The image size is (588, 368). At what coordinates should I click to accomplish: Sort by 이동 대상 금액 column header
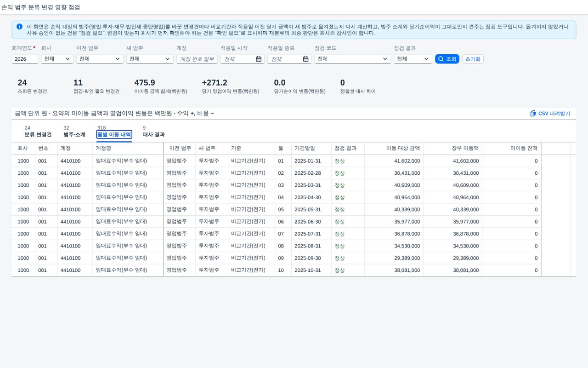coord(393,149)
